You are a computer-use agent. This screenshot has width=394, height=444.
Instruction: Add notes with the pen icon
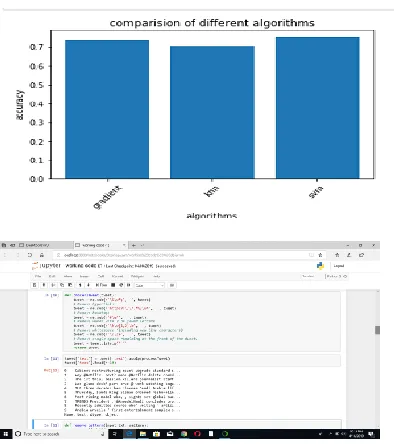point(349,255)
